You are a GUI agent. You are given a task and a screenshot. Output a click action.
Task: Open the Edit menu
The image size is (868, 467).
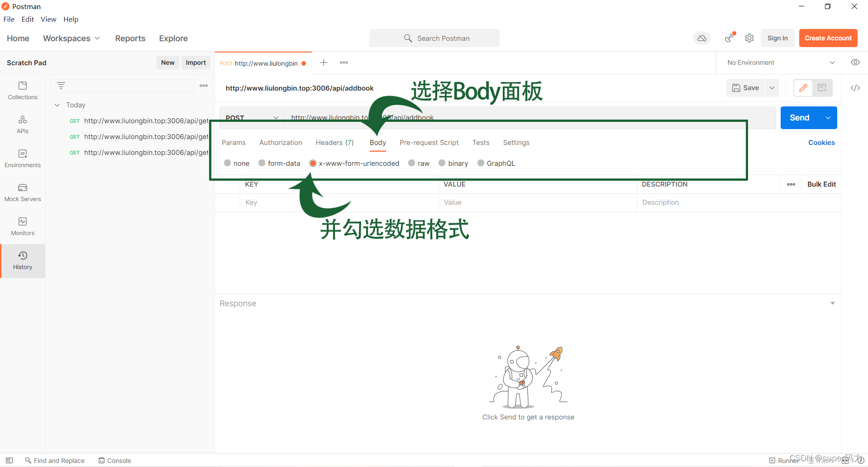click(x=28, y=19)
